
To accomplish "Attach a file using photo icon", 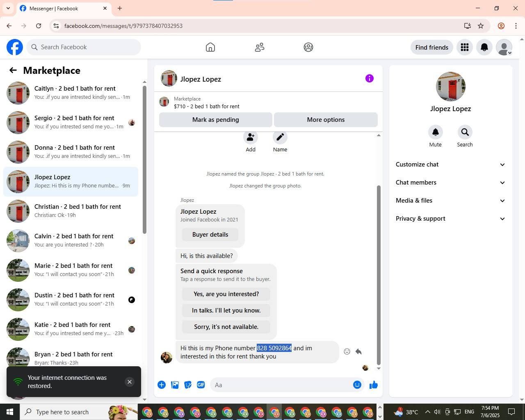I will click(175, 385).
